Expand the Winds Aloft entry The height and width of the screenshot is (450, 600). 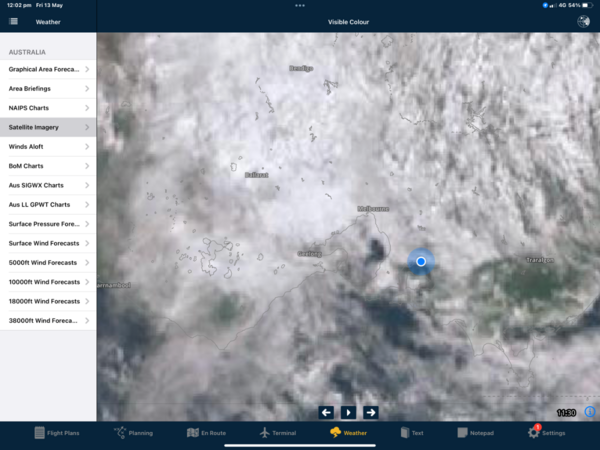click(48, 147)
